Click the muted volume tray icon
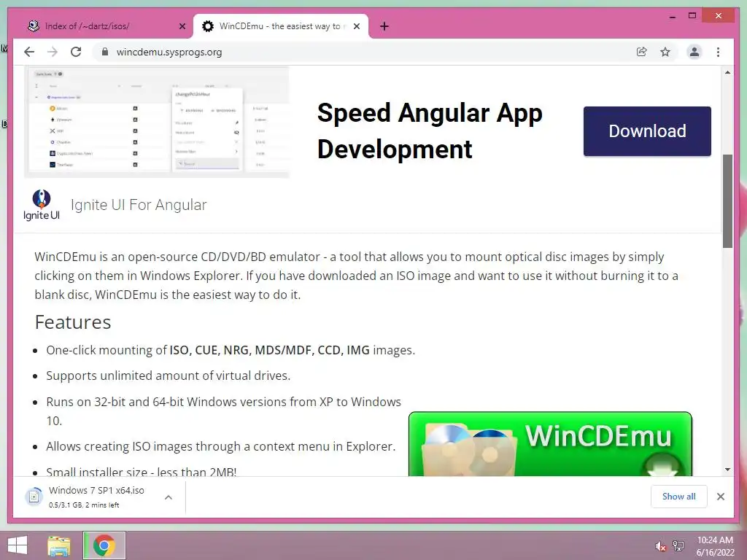 click(x=659, y=545)
